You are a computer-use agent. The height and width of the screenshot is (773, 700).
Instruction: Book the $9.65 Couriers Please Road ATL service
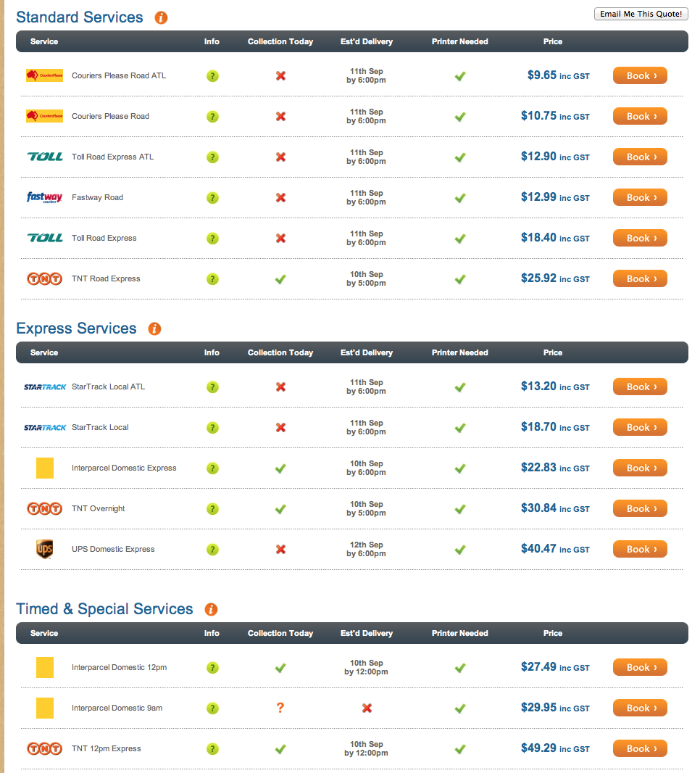tap(640, 75)
